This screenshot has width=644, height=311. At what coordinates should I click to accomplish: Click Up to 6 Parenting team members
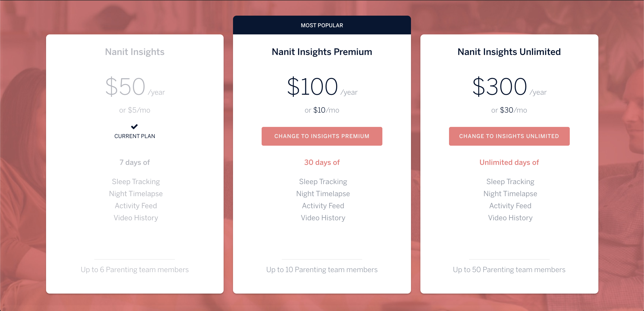pyautogui.click(x=134, y=269)
